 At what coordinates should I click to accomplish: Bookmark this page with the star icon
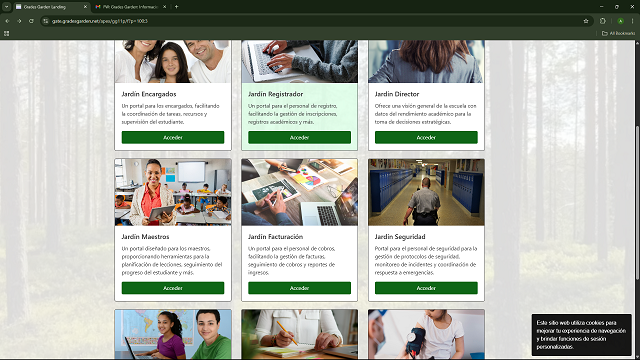pos(586,21)
